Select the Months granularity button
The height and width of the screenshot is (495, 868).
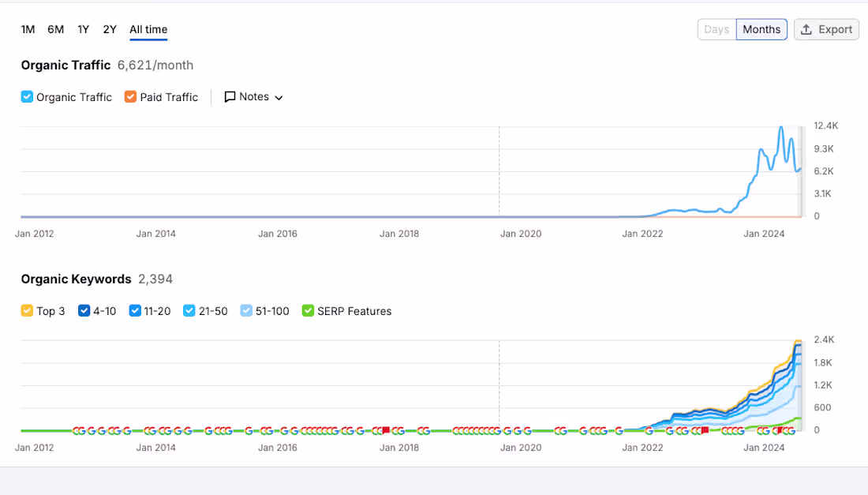pyautogui.click(x=761, y=29)
